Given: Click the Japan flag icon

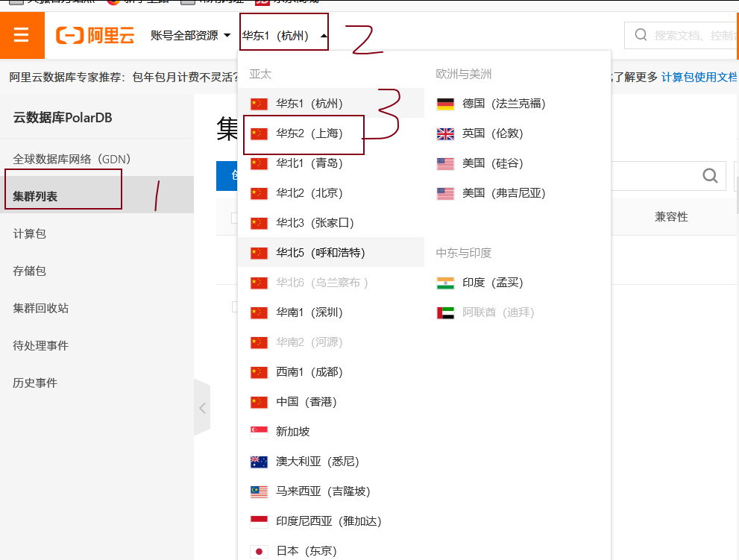Looking at the screenshot, I should tap(259, 551).
